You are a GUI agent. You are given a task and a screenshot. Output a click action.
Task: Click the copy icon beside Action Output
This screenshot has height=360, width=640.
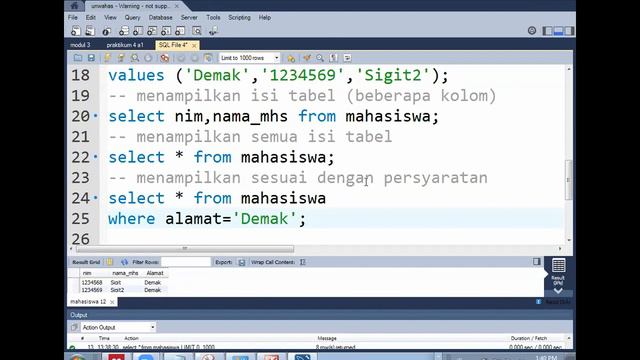74,327
